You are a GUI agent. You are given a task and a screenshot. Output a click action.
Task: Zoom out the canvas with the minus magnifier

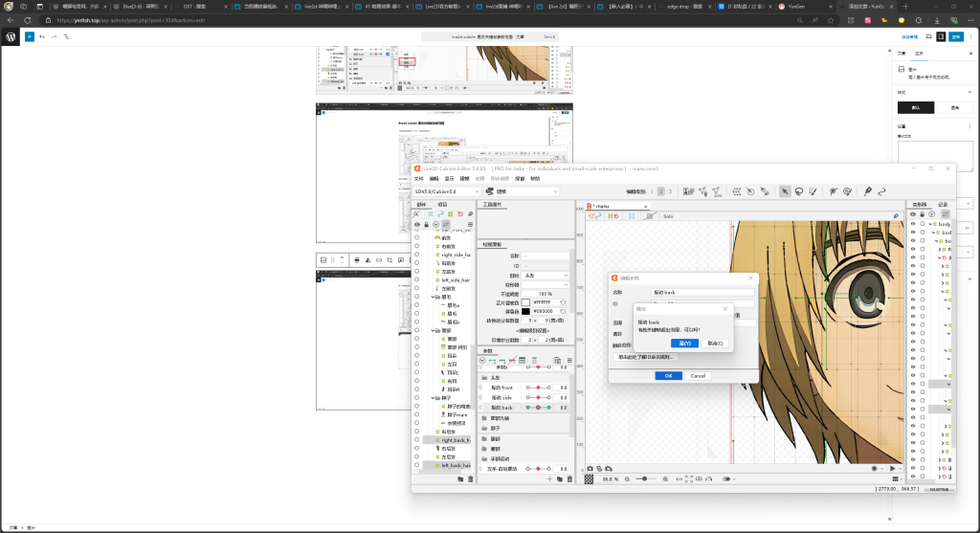click(x=628, y=479)
